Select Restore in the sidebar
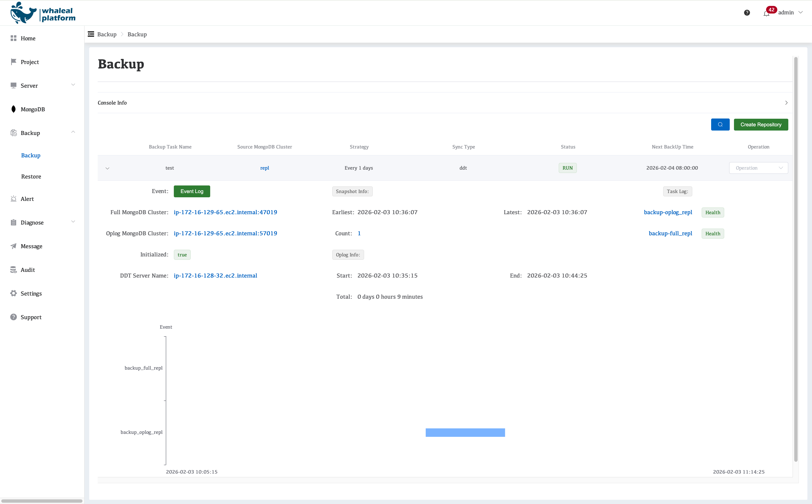The width and height of the screenshot is (812, 504). pos(31,177)
